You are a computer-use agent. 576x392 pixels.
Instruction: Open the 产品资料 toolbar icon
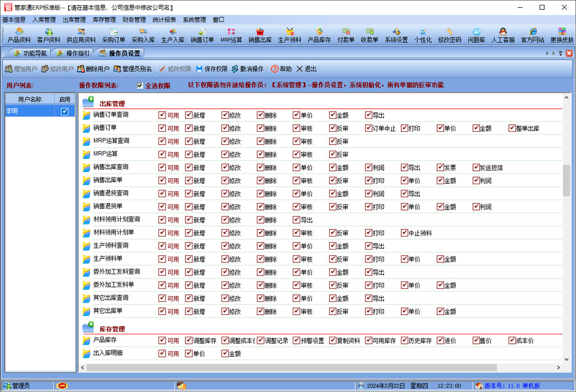[19, 35]
